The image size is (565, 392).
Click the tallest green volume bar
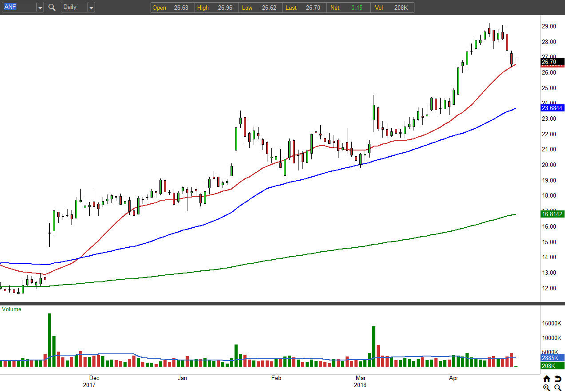point(49,340)
